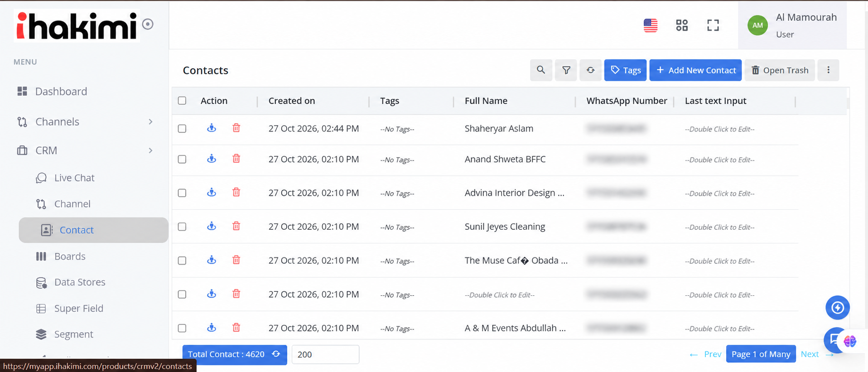
Task: Collapse the CRM menu chevron
Action: coord(150,150)
